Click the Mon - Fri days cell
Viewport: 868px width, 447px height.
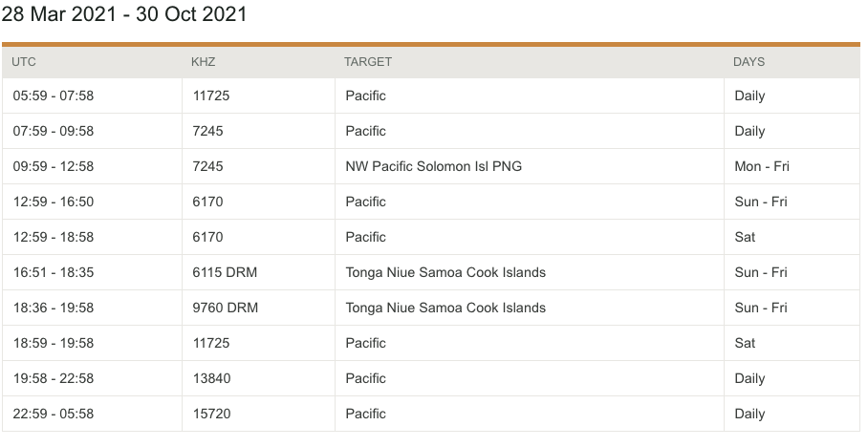[x=761, y=166]
